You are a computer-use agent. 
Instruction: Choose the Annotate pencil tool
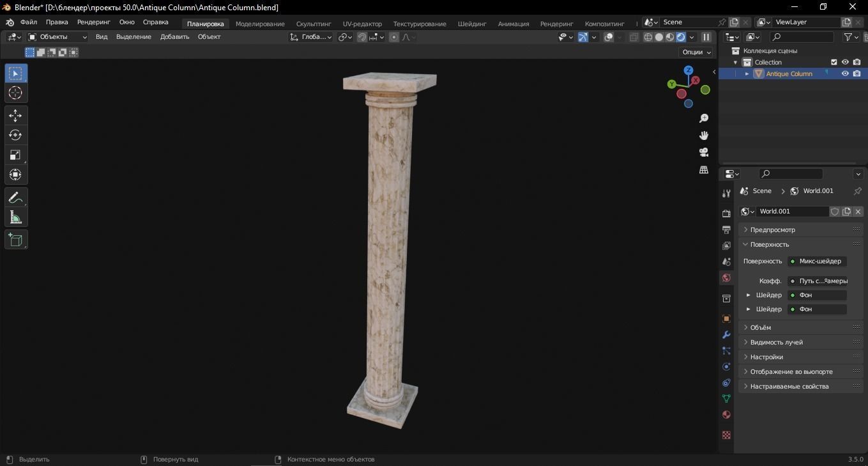tap(15, 198)
